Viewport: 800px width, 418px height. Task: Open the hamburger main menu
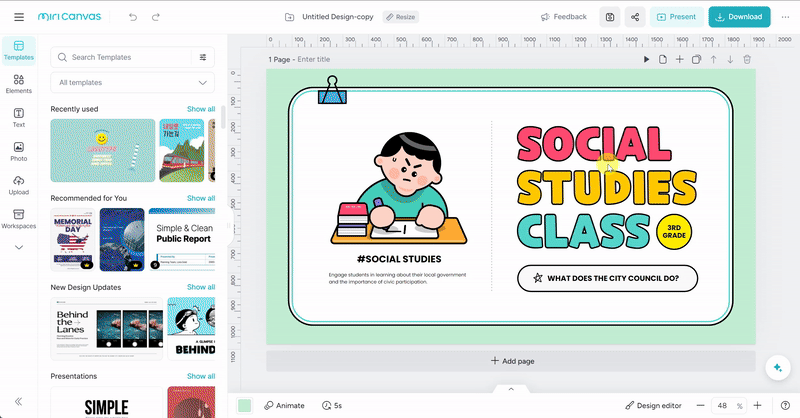click(x=19, y=17)
